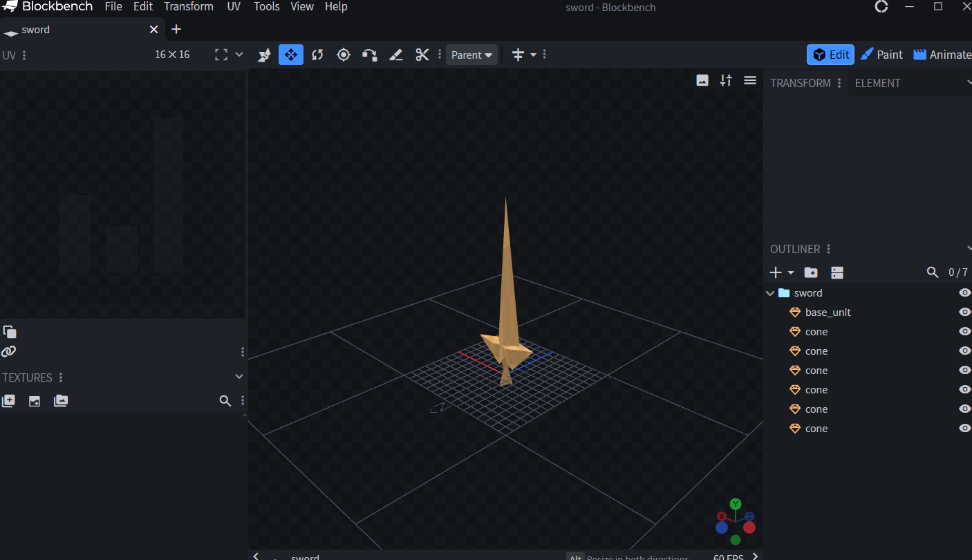Screen dimensions: 972x560
Task: Open the Tools menu
Action: pos(267,7)
